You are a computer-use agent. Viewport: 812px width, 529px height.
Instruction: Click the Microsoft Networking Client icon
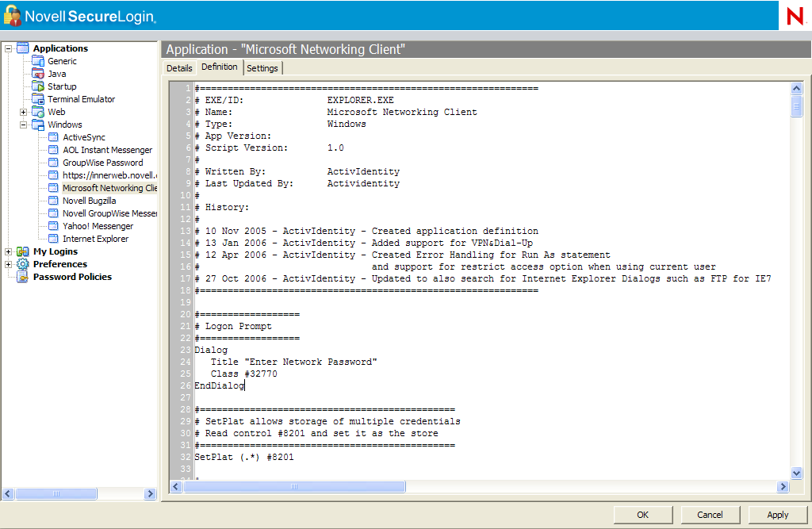click(x=53, y=188)
